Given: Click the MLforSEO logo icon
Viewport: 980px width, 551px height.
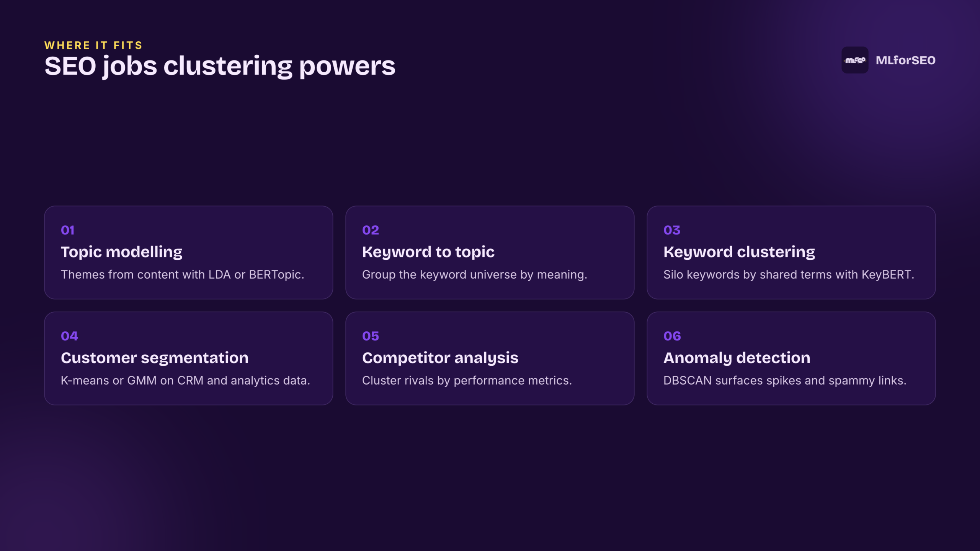Looking at the screenshot, I should (854, 60).
